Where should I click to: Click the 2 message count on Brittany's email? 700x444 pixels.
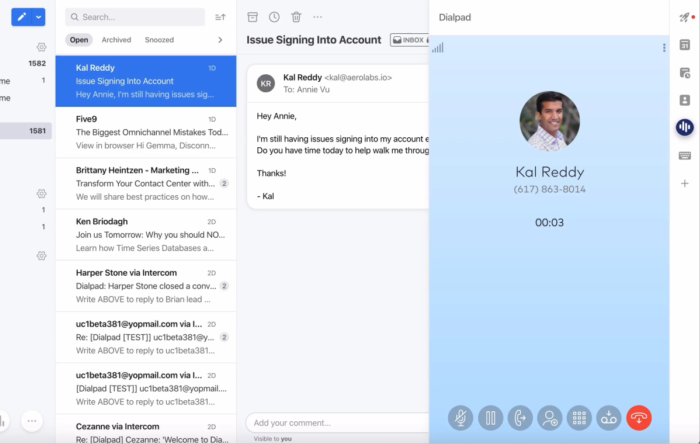click(224, 183)
